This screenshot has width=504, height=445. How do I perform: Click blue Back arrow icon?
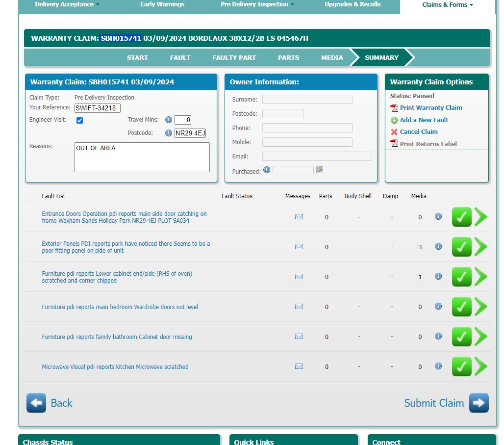[x=36, y=403]
